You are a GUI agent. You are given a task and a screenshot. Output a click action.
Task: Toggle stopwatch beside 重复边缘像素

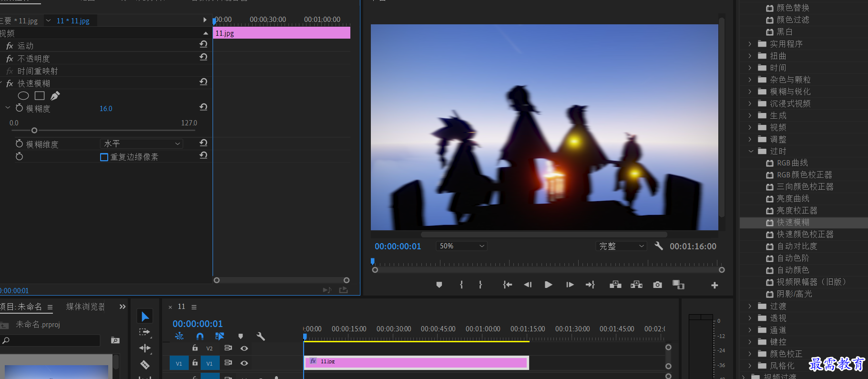19,156
